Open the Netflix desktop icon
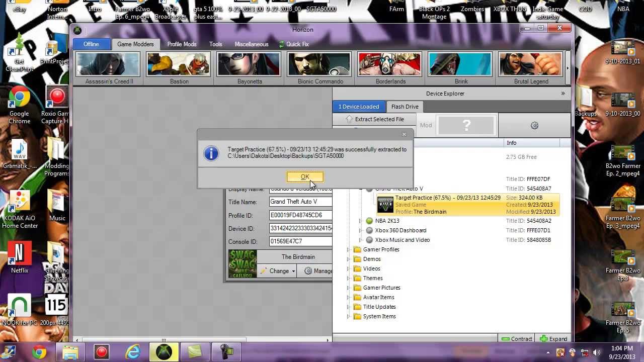644x362 pixels. 19,256
